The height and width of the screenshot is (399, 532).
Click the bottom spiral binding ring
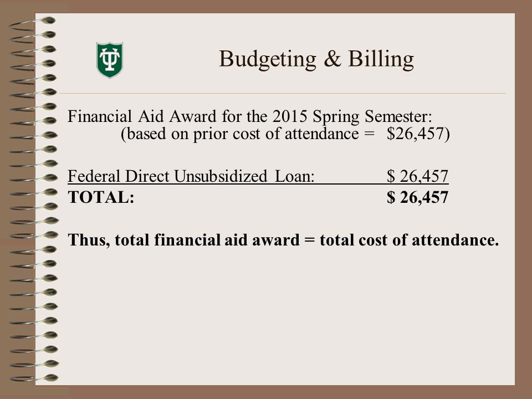[x=34, y=378]
